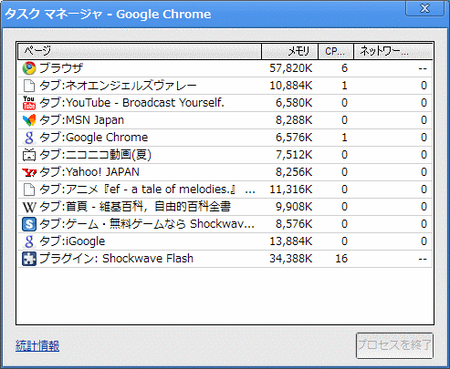
Task: Sort by the ページ column header
Action: 139,51
